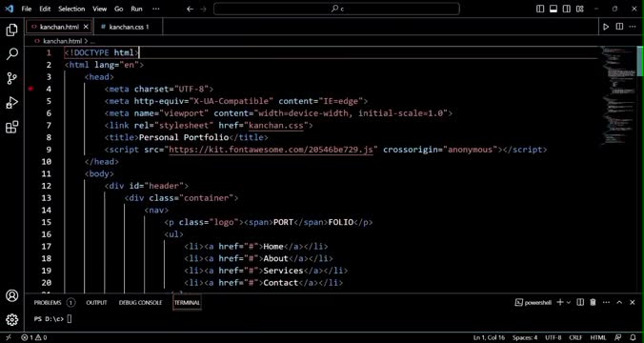644x343 pixels.
Task: Switch to the OUTPUT panel tab
Action: tap(96, 303)
